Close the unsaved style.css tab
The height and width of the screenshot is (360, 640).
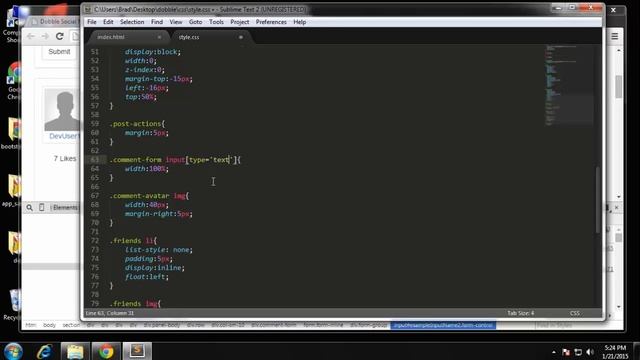click(241, 37)
